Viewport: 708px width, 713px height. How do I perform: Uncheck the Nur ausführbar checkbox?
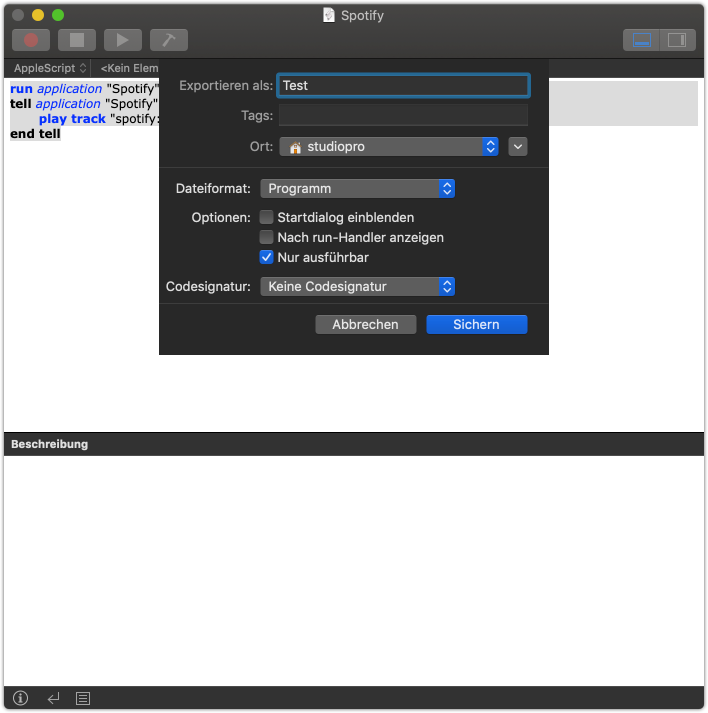(x=267, y=257)
